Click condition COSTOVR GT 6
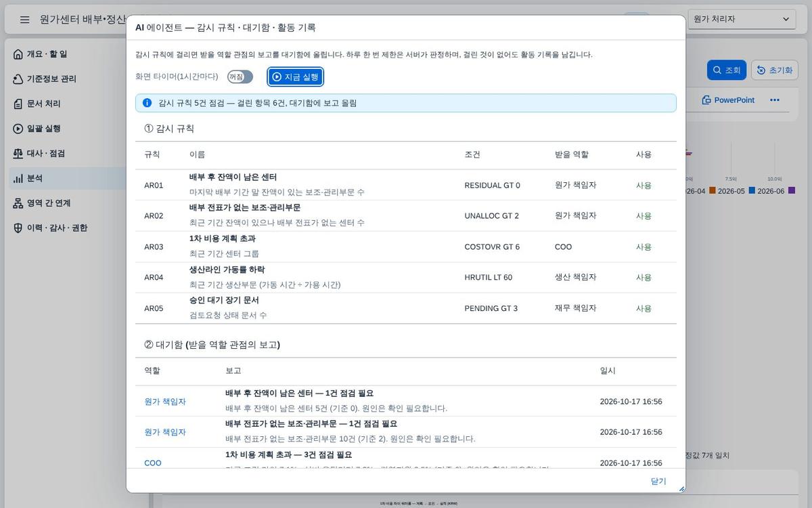Viewport: 812px width, 508px height. (x=492, y=247)
